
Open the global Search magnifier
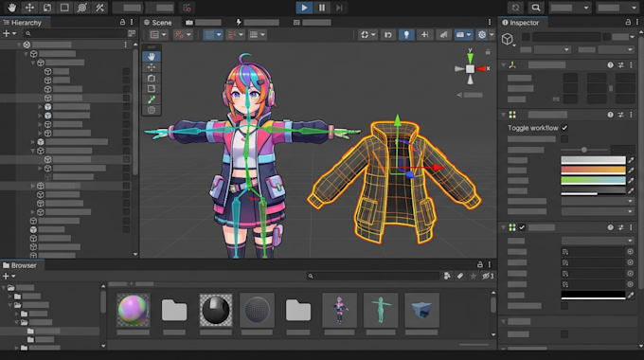[536, 8]
